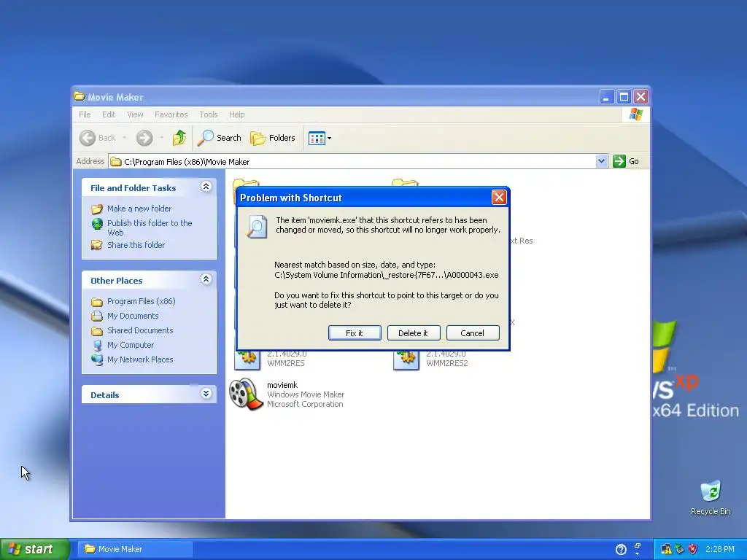Click Share this folder

coord(136,245)
